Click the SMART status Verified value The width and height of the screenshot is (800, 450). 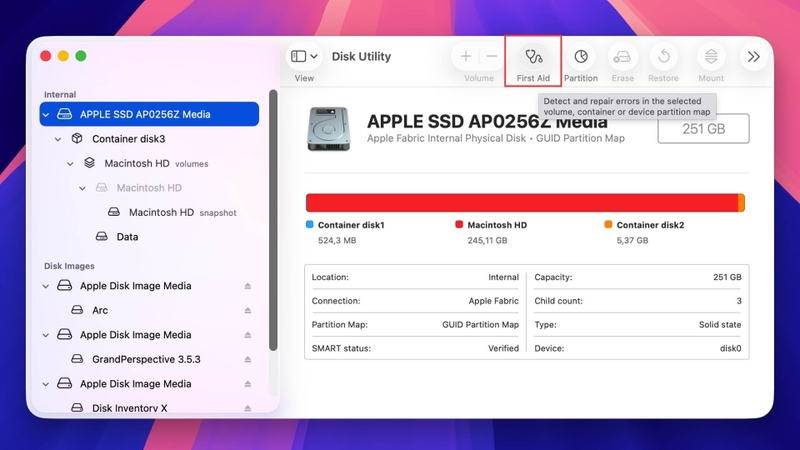[x=503, y=348]
